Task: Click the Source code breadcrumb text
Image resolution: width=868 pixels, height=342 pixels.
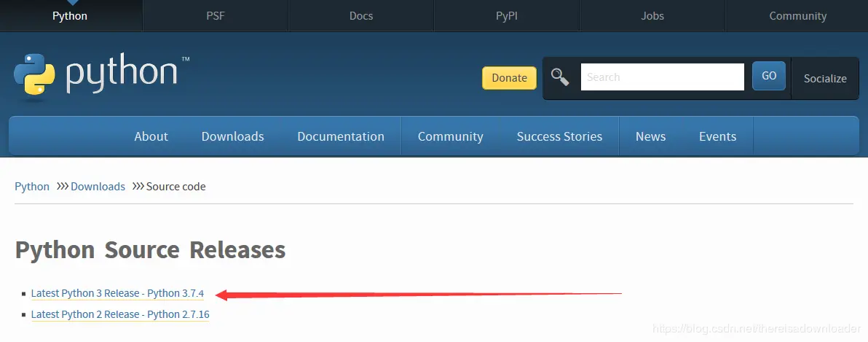Action: [x=176, y=186]
